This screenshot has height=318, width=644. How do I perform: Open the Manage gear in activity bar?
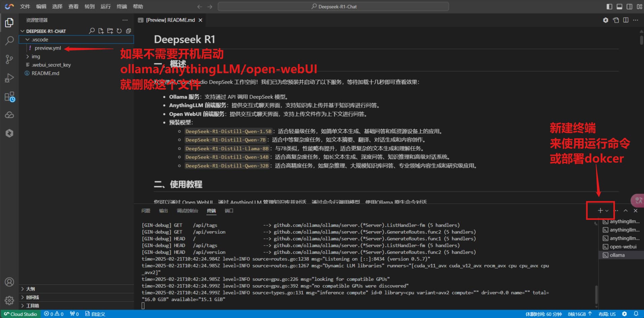point(9,300)
